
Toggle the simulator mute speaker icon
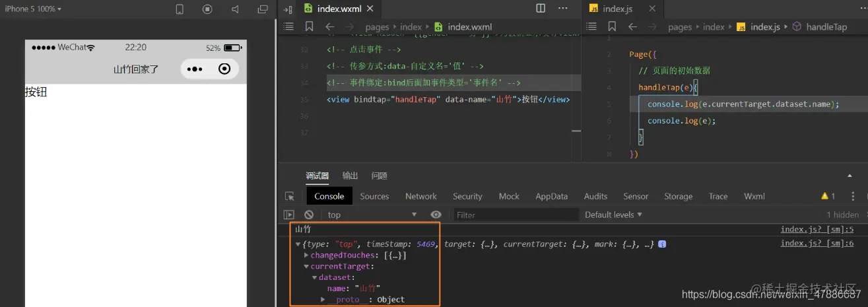235,9
